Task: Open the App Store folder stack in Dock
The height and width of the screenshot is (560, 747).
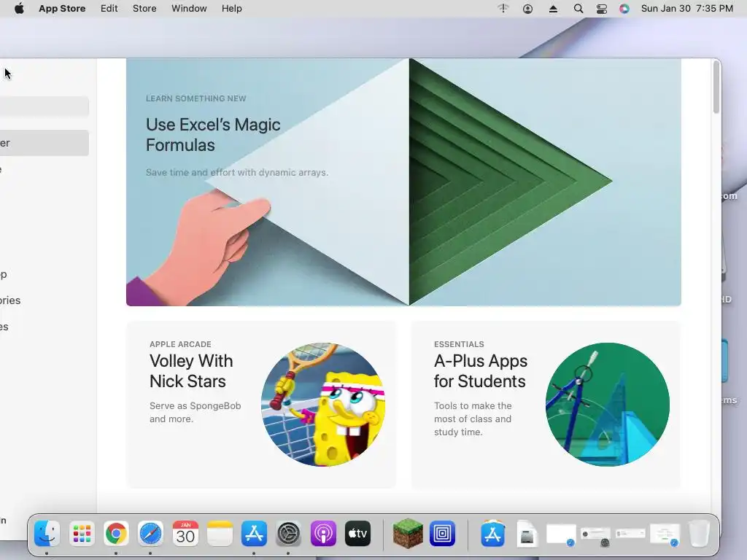Action: tap(492, 533)
